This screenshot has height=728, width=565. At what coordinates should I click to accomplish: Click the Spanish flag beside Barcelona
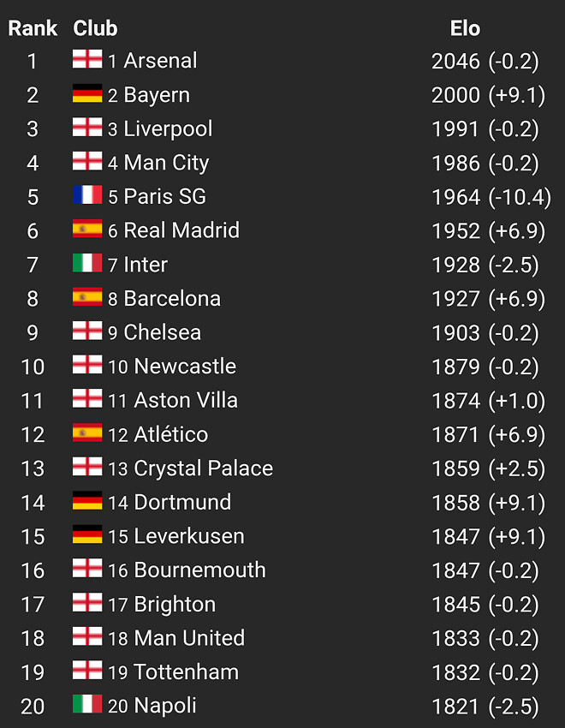click(x=87, y=296)
